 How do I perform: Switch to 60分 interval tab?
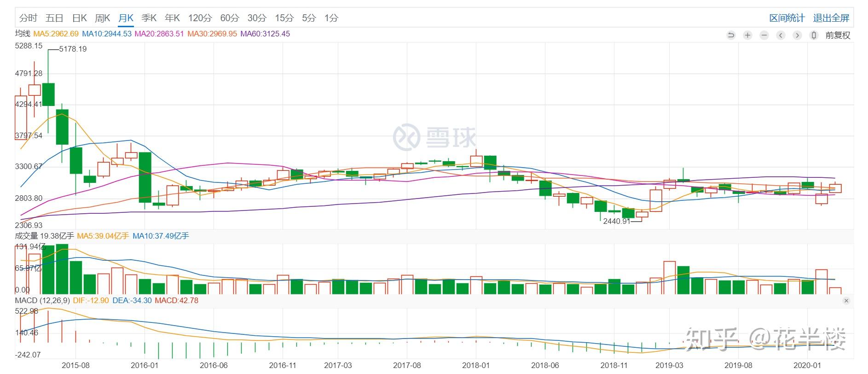coord(230,18)
